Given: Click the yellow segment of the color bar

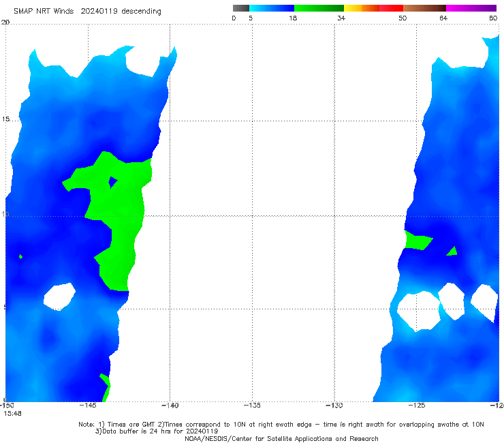Looking at the screenshot, I should [x=353, y=8].
